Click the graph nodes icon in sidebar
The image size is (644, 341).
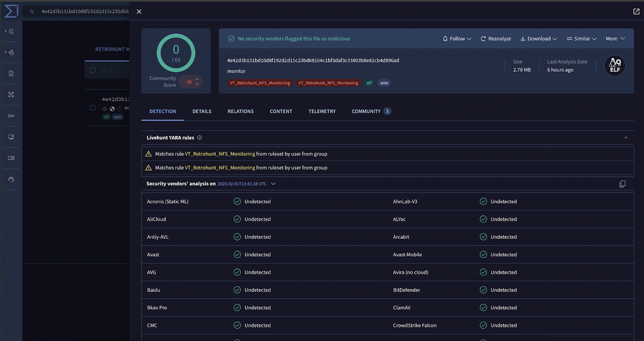[11, 94]
